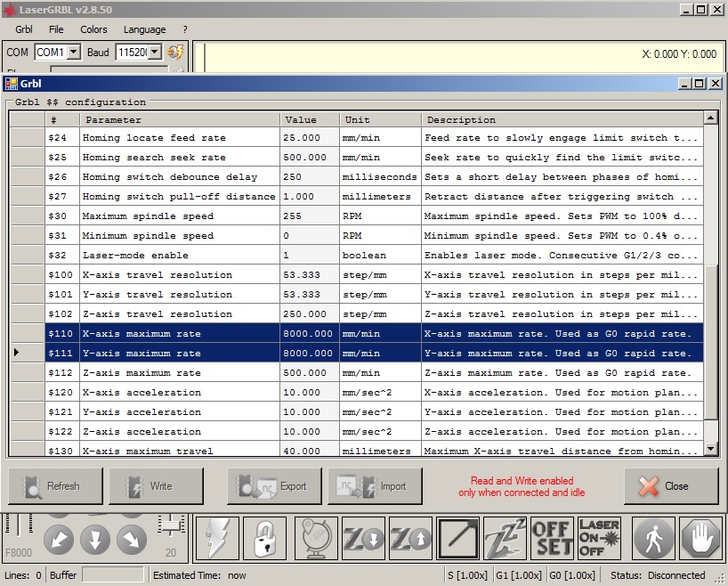Viewport: 728px width, 586px height.
Task: Click X-axis maximum rate value 8000.000
Action: pos(308,333)
